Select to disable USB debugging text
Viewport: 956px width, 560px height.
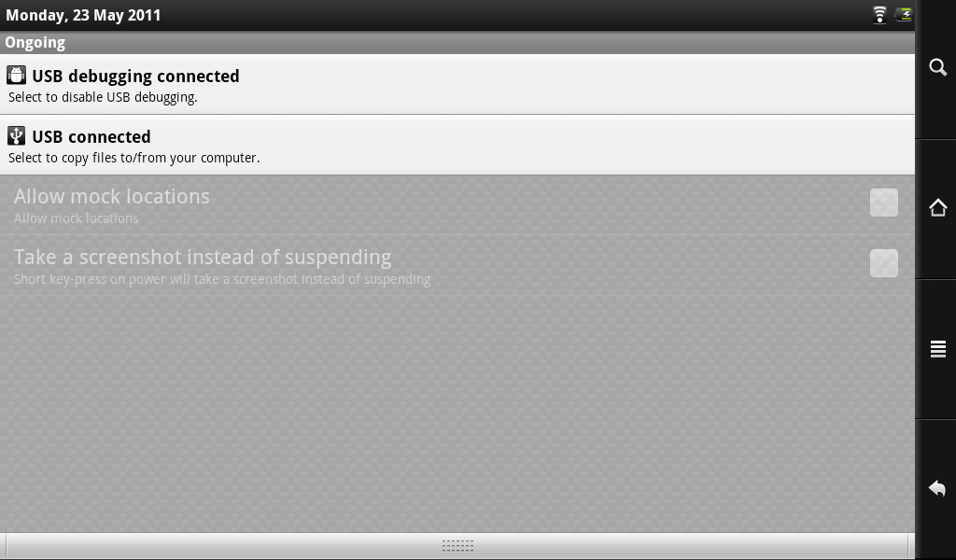(103, 97)
